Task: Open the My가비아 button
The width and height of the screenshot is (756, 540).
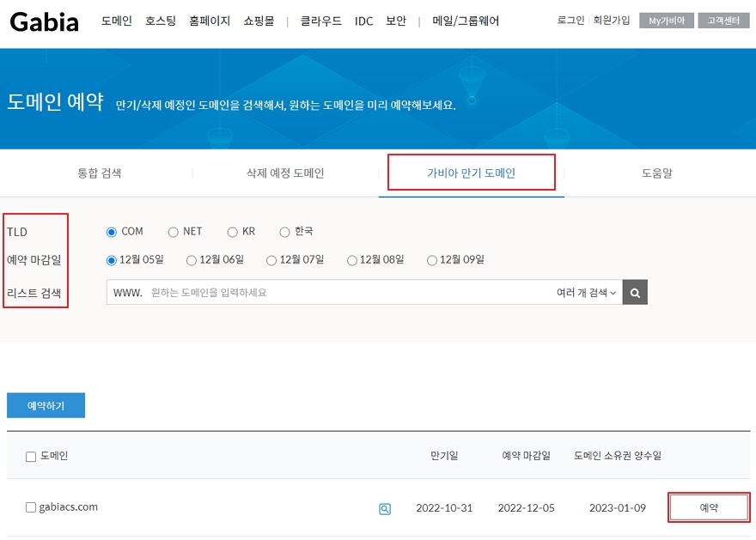Action: 667,21
